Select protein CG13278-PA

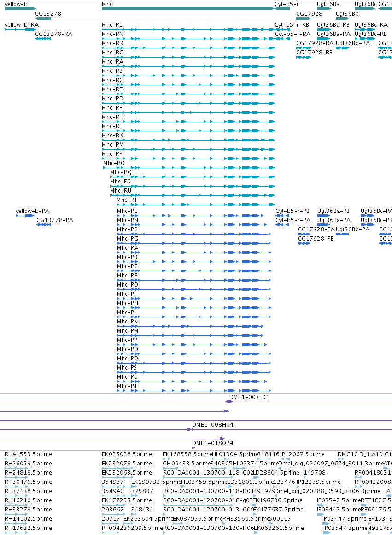[x=55, y=220]
